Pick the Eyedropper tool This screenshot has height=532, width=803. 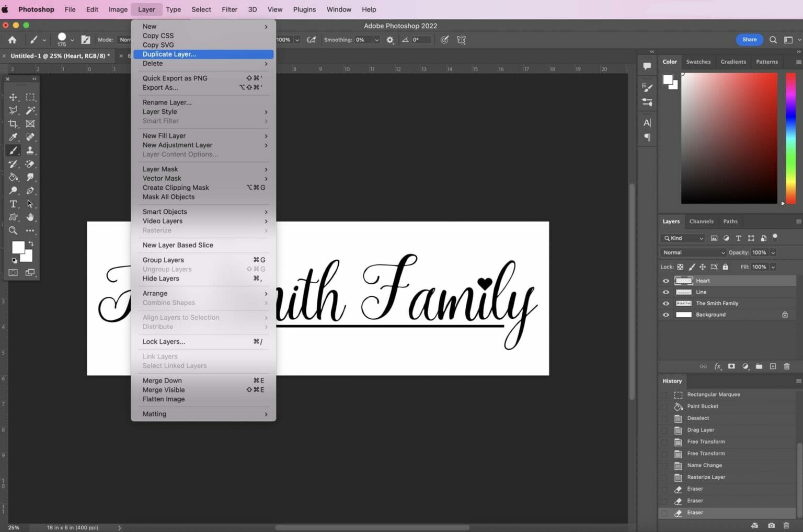[x=13, y=137]
